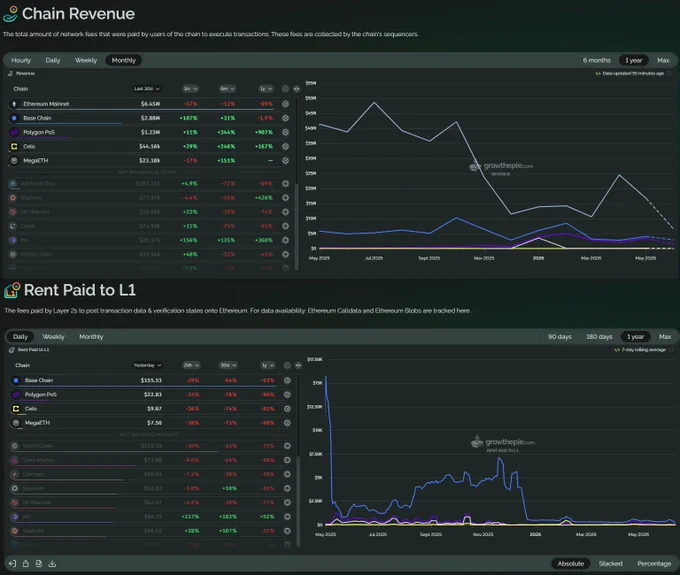The height and width of the screenshot is (575, 680).
Task: Select Monthly tab in Chain Revenue
Action: pos(124,60)
